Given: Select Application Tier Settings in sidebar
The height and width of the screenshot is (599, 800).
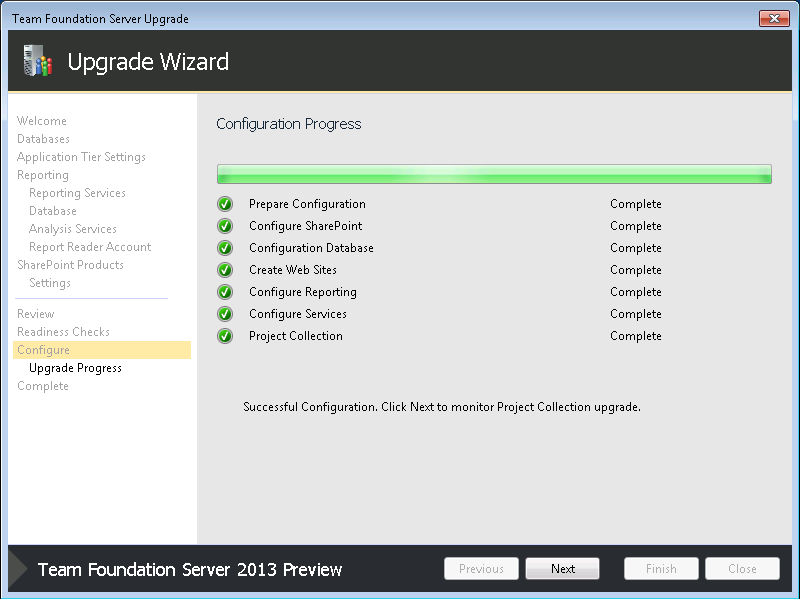Looking at the screenshot, I should point(81,157).
